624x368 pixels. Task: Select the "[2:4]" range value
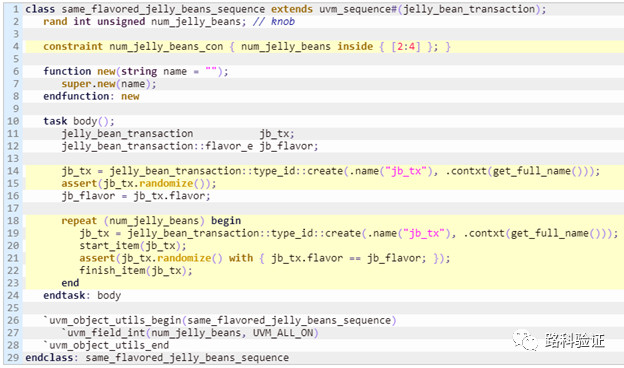coord(406,47)
